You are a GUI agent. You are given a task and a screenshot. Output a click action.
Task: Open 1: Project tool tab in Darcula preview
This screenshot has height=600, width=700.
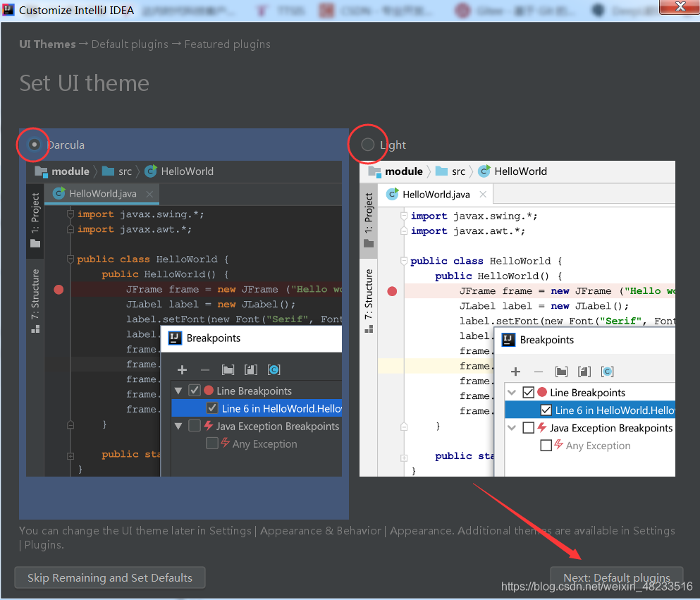[x=35, y=221]
